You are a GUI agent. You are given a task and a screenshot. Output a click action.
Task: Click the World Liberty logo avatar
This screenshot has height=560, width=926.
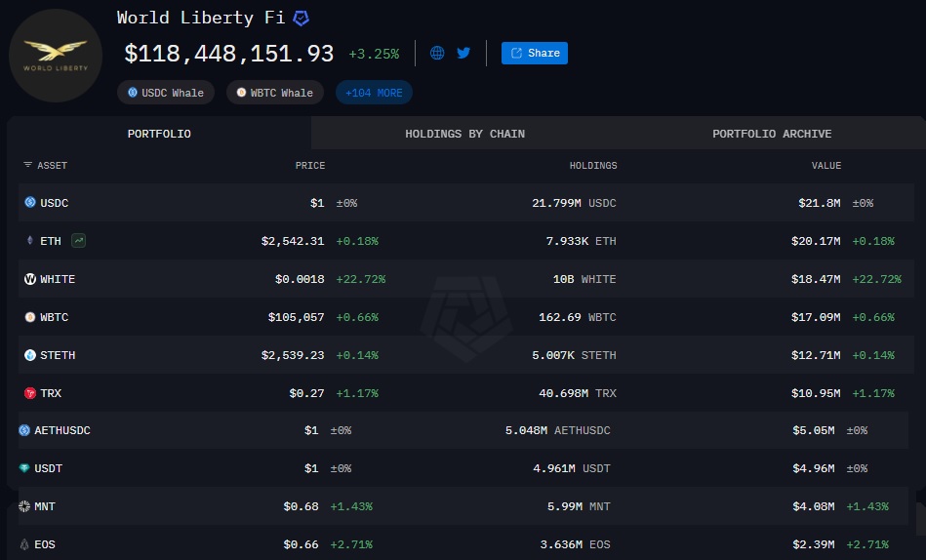click(56, 56)
